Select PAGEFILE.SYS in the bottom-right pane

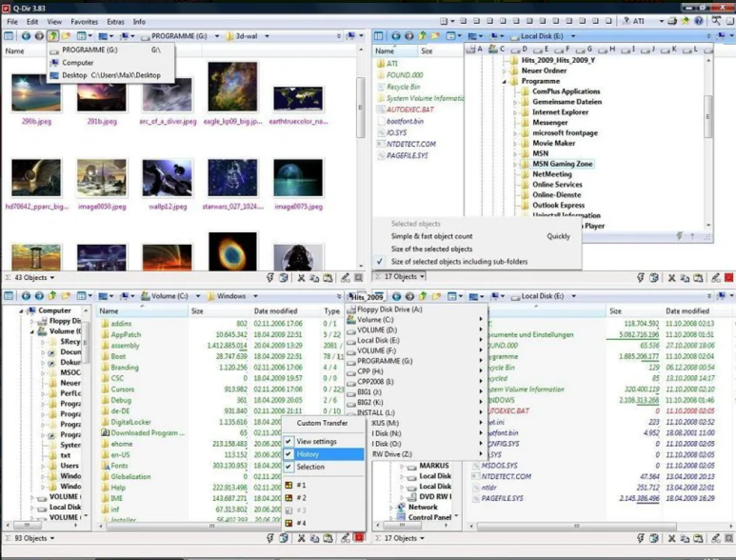coord(502,498)
